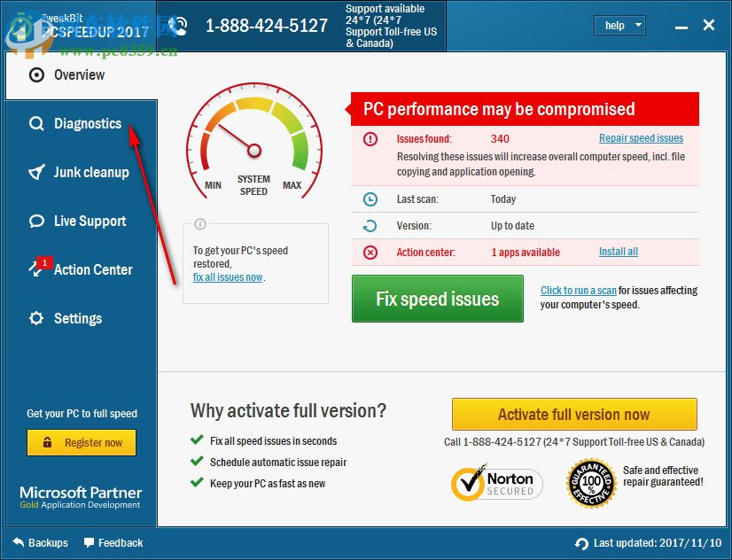
Task: Click the refresh icon beside Last updated
Action: pos(581,543)
